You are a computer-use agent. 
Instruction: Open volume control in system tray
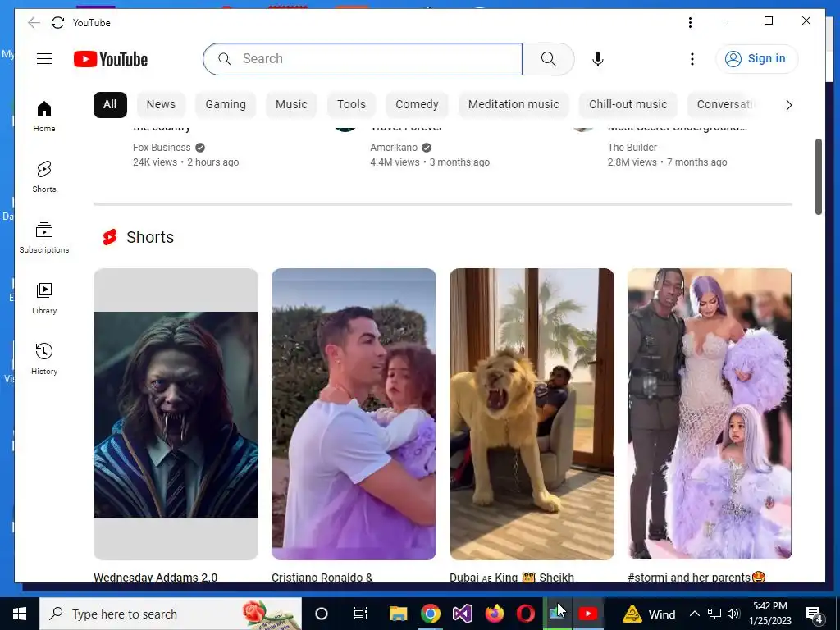coord(733,614)
